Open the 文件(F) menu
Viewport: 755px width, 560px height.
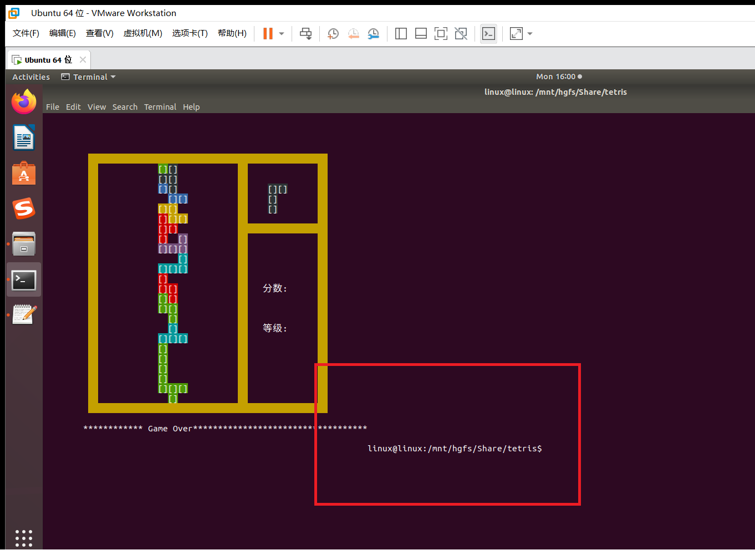[x=26, y=33]
